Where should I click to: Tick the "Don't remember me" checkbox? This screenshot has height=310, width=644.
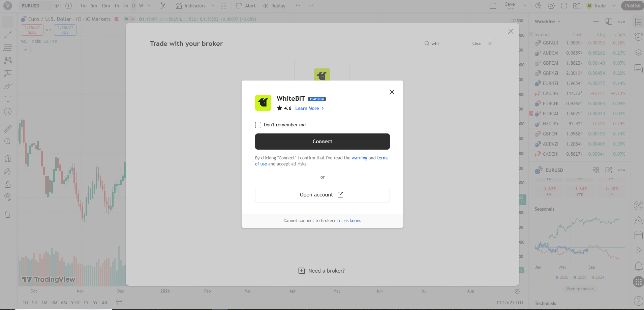258,125
